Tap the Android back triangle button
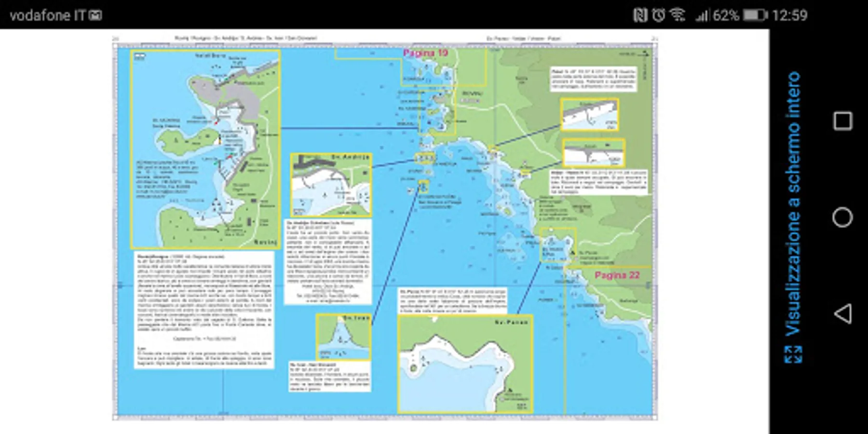Image resolution: width=868 pixels, height=434 pixels. click(842, 313)
